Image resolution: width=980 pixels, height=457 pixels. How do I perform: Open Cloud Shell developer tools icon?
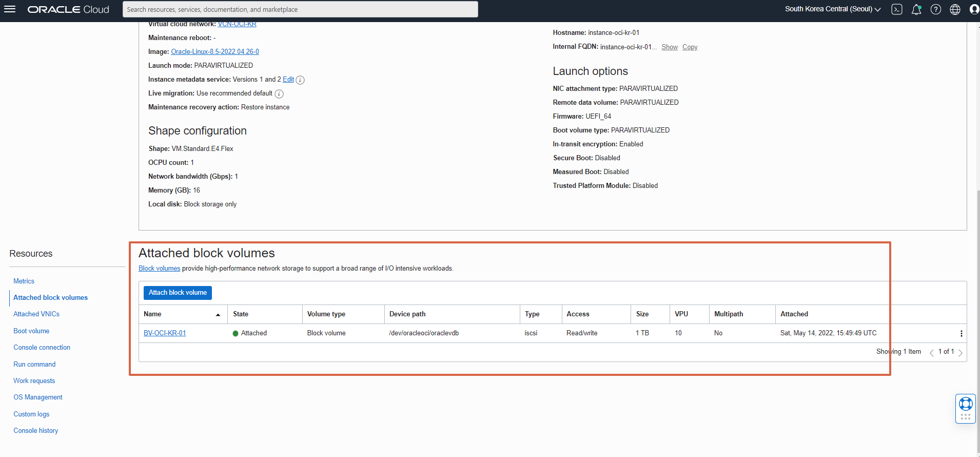point(897,9)
